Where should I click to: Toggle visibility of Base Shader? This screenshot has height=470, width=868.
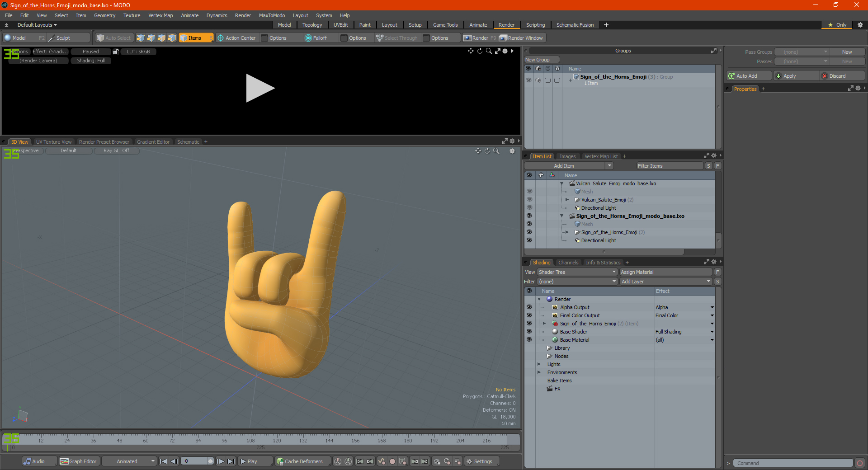point(529,332)
